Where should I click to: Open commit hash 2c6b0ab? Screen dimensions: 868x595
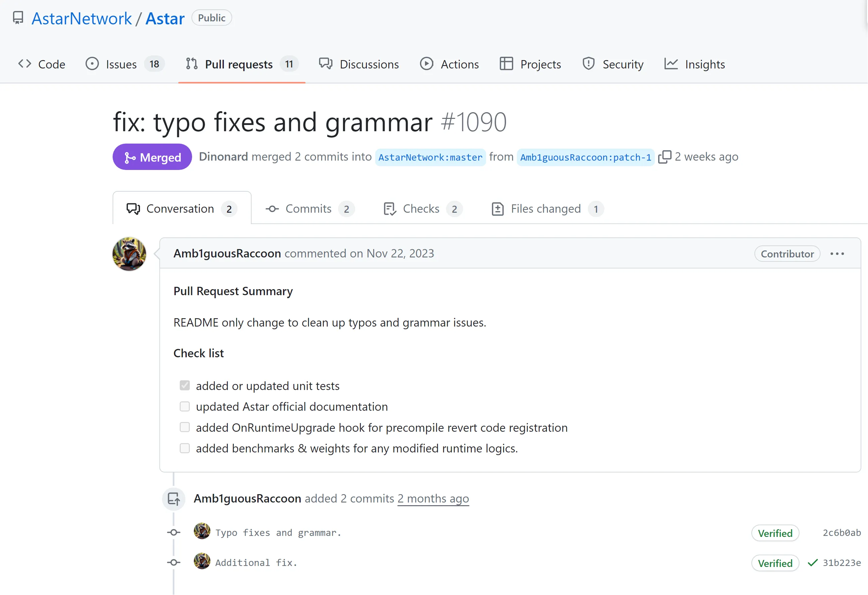click(x=842, y=533)
